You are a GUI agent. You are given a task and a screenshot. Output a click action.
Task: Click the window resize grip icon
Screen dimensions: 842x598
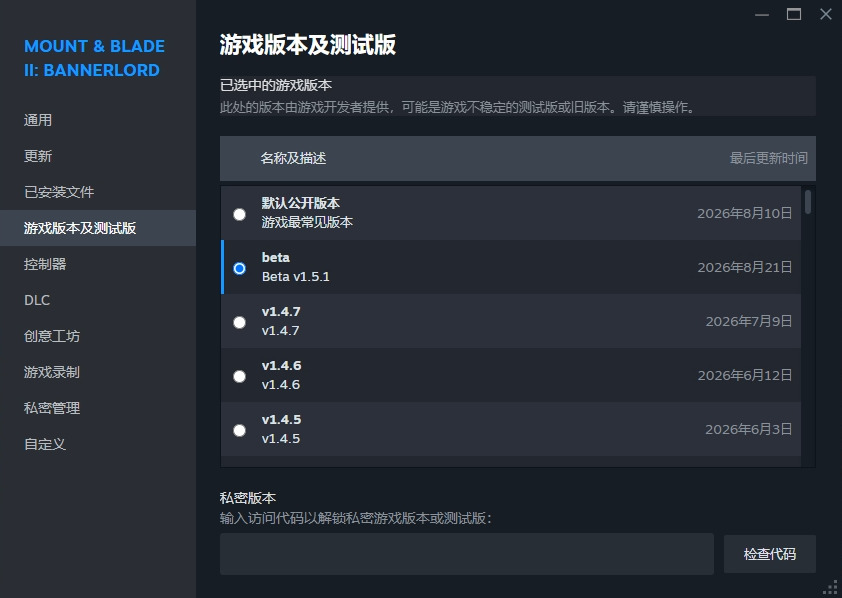click(831, 588)
